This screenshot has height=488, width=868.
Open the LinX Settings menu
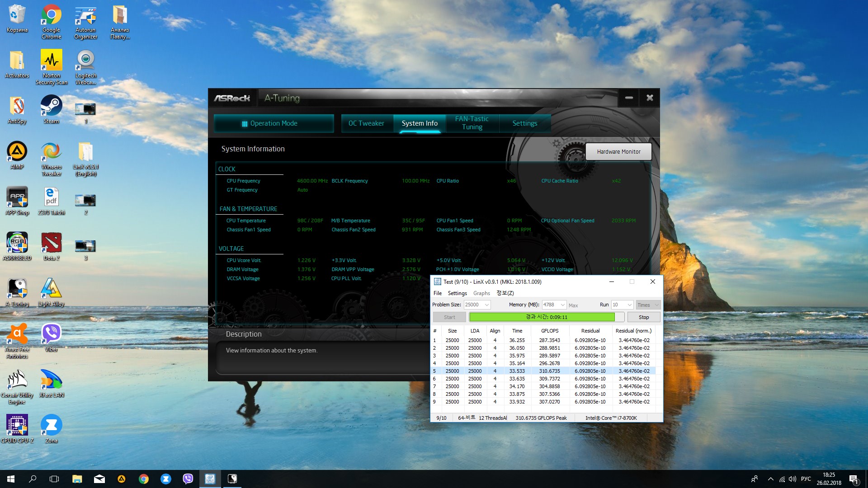point(457,293)
